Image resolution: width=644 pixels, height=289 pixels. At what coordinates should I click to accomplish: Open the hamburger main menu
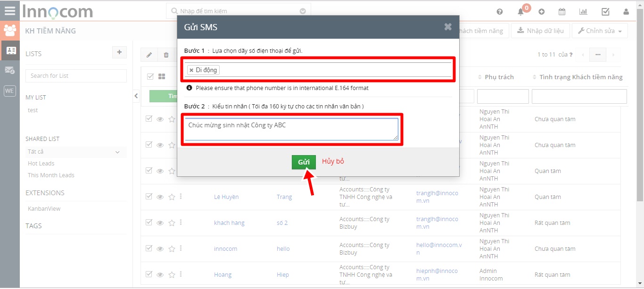pos(9,10)
